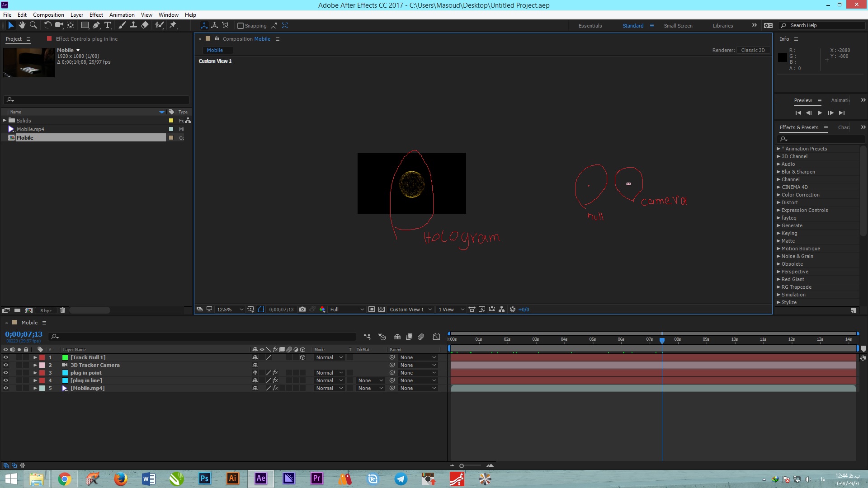Hide the plug in line layer
The height and width of the screenshot is (488, 868).
6,380
